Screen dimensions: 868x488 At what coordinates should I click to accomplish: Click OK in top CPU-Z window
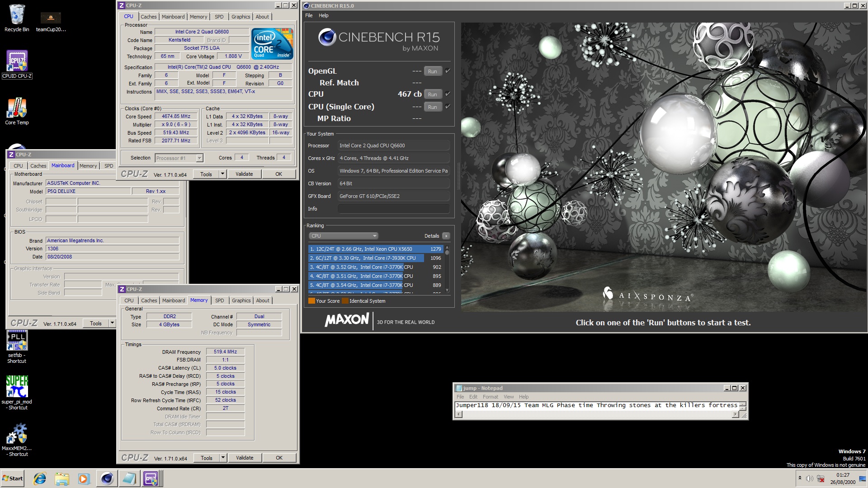[279, 174]
